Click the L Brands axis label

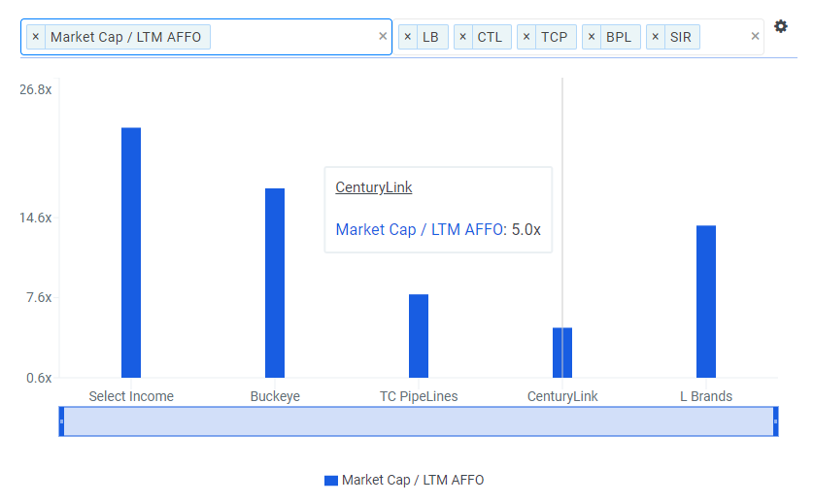706,396
